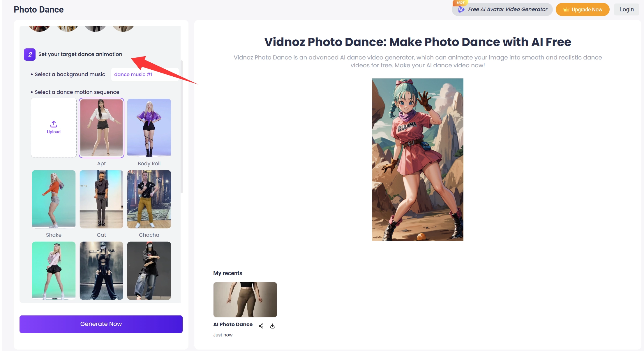Screen dimensions: 644x351
Task: Click the share icon next to AI Photo Dance
Action: [x=261, y=326]
